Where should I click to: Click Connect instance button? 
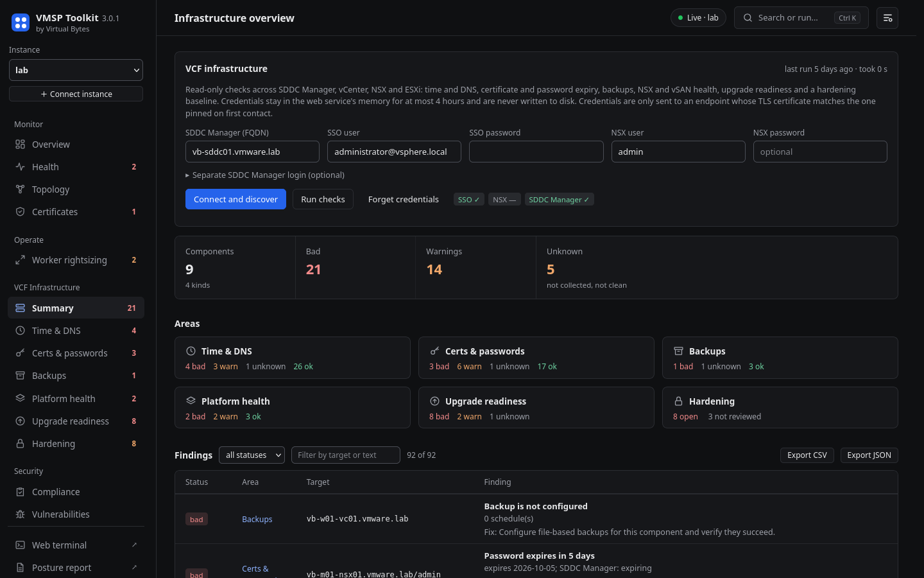[76, 94]
